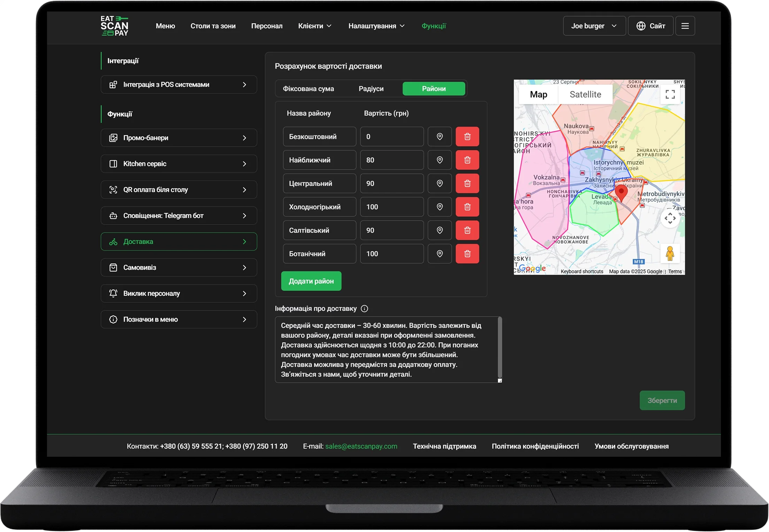Click location pin for Ботанічний district
This screenshot has height=532, width=769.
pyautogui.click(x=440, y=254)
